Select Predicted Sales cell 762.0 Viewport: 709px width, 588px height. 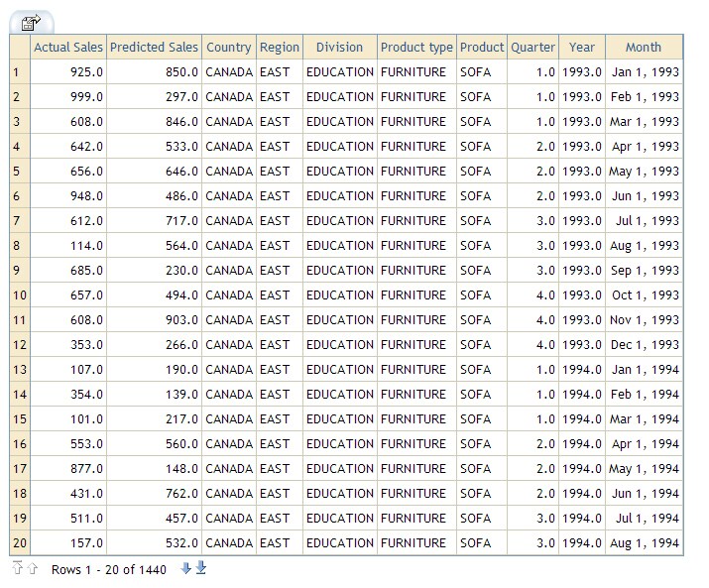154,494
